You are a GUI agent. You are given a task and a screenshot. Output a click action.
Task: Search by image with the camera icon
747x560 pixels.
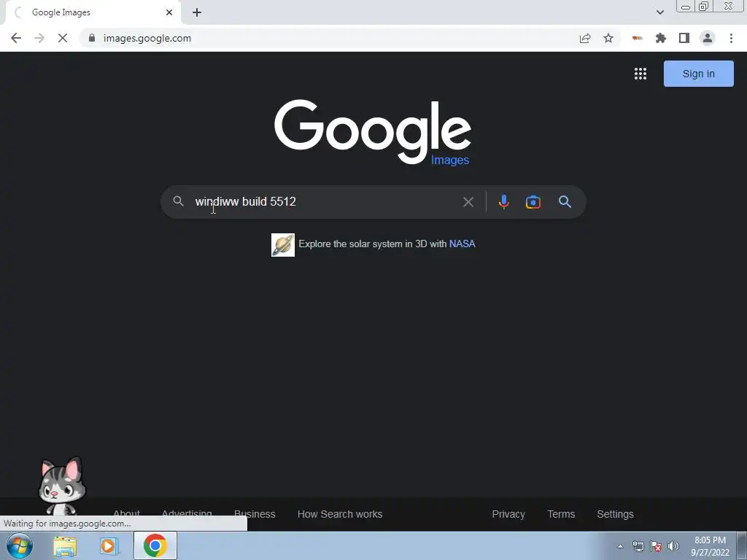[x=533, y=202]
